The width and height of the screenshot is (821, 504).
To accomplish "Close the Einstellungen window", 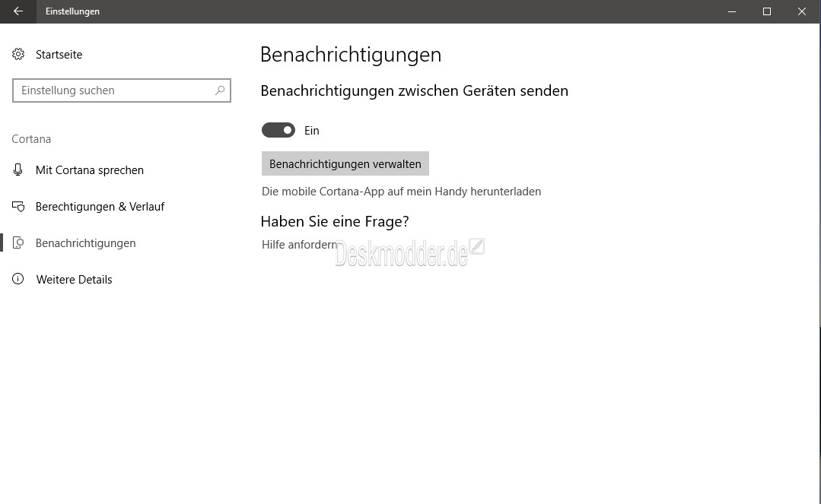I will coord(801,11).
